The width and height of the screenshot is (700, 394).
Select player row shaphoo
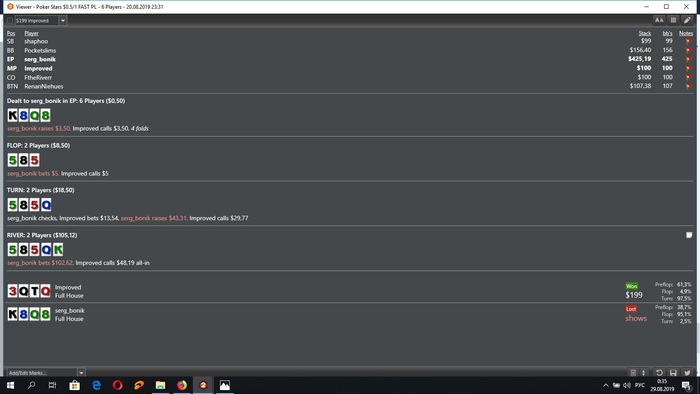[350, 41]
